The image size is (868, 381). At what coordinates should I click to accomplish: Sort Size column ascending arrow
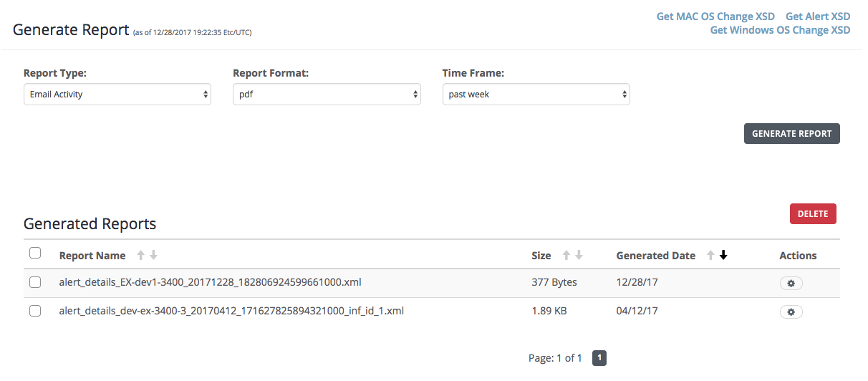(x=566, y=256)
